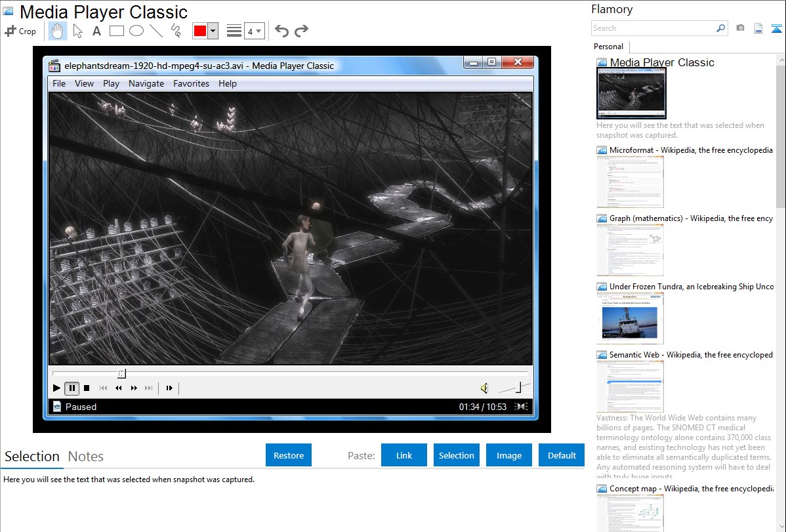Viewport: 786px width, 532px height.
Task: Open the Concept map snapshot title
Action: 691,488
